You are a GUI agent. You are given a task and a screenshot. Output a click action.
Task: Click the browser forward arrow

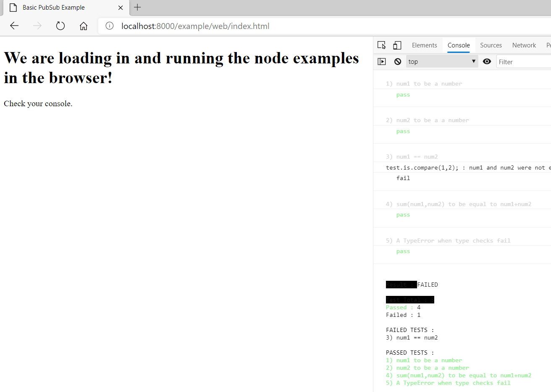[37, 26]
